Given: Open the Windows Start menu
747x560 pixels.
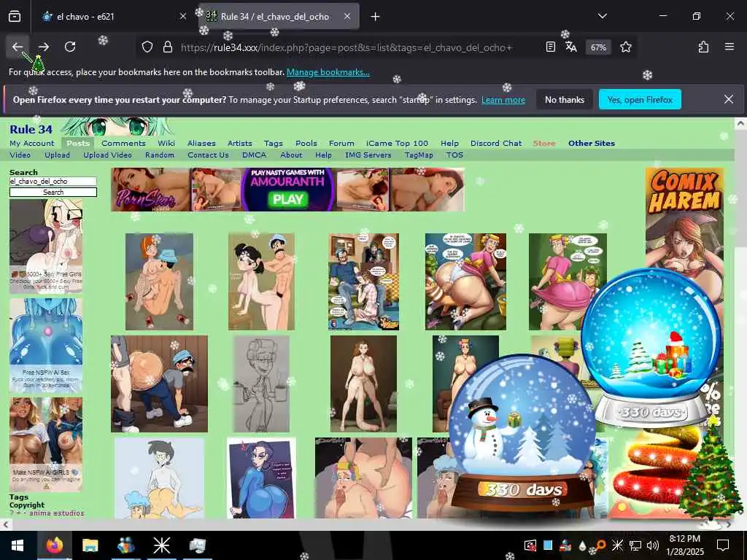Looking at the screenshot, I should 18,545.
